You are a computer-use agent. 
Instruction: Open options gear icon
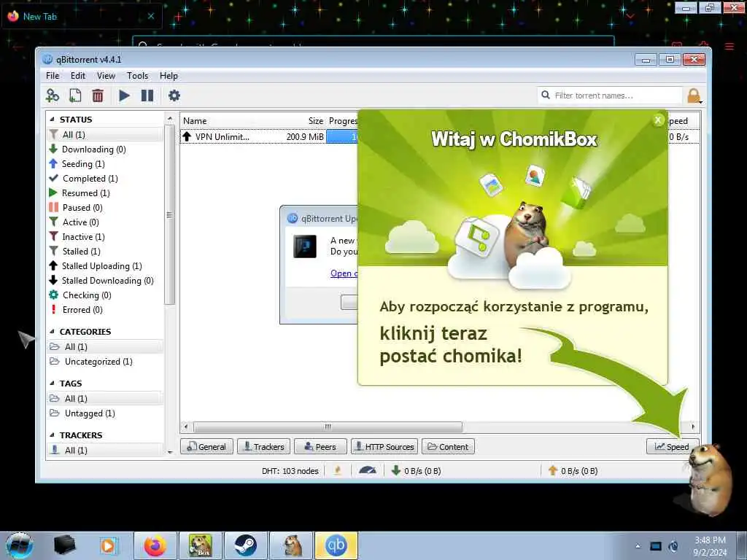coord(174,96)
